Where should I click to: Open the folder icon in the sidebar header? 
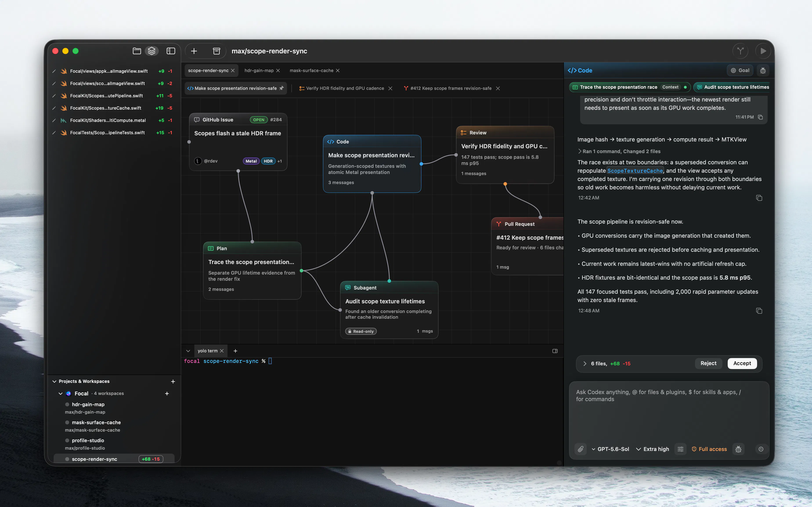137,51
